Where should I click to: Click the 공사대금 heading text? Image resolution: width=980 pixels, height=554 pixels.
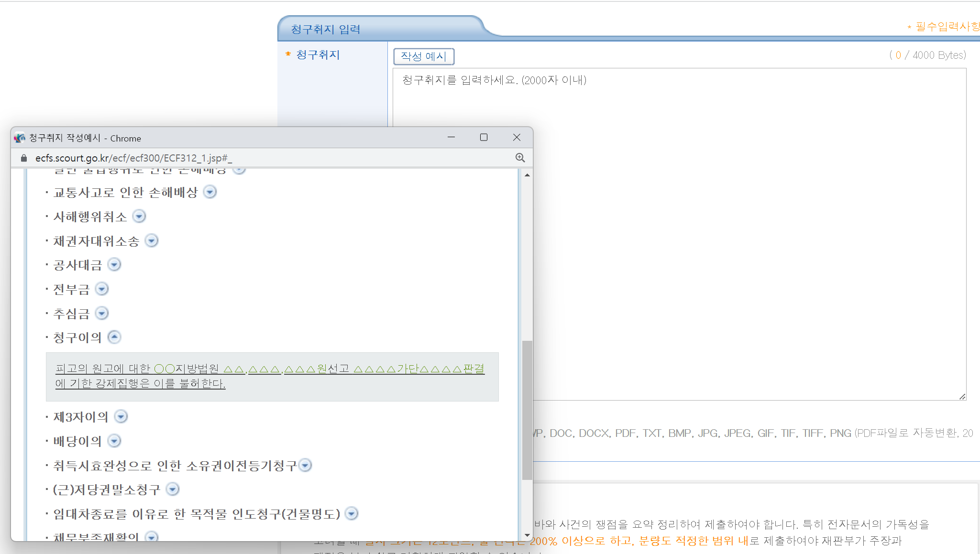(77, 265)
